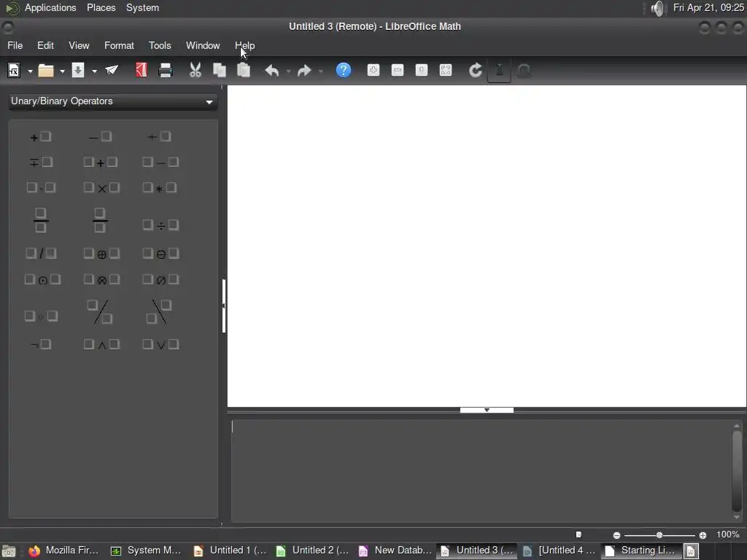Insert the wideslash diagonal fraction
The height and width of the screenshot is (560, 747).
100,312
